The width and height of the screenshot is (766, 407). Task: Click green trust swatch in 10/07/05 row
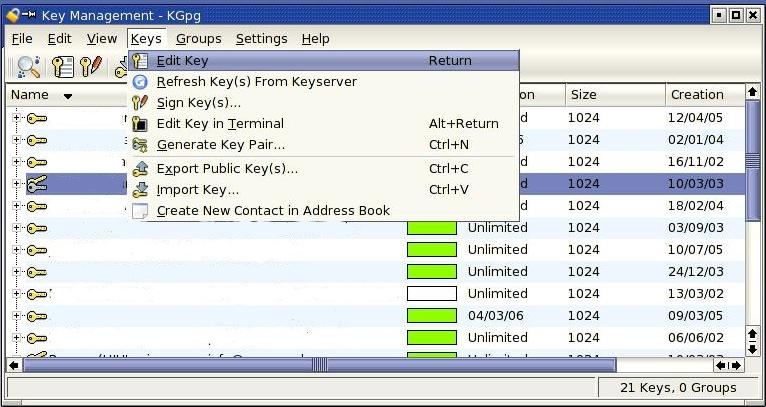[x=432, y=250]
